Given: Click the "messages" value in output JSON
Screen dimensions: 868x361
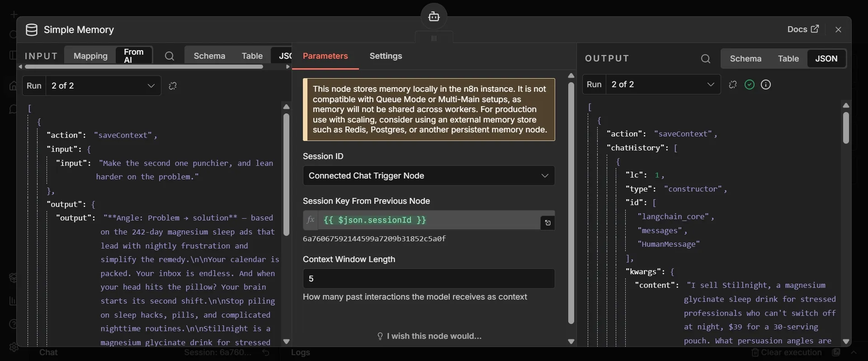Looking at the screenshot, I should 660,230.
